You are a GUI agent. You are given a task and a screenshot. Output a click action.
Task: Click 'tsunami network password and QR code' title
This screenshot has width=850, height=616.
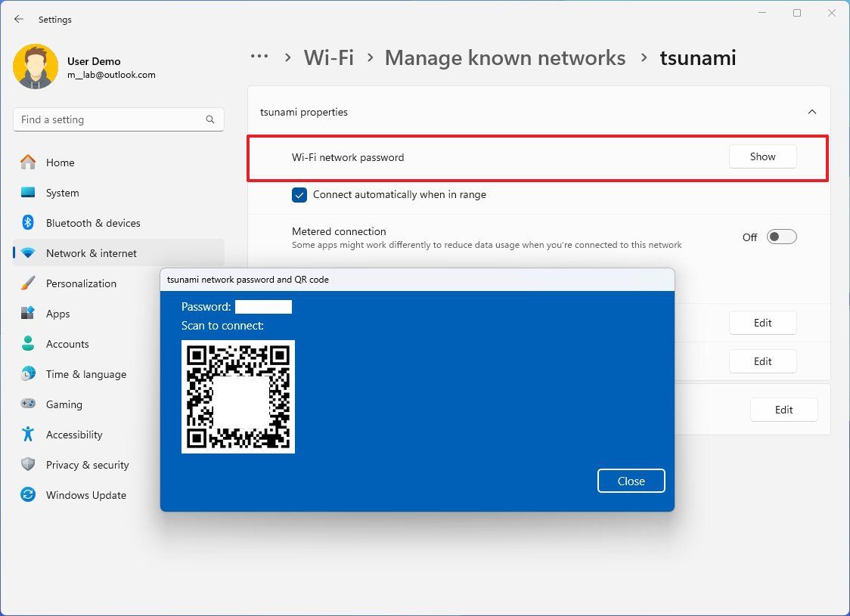[248, 280]
